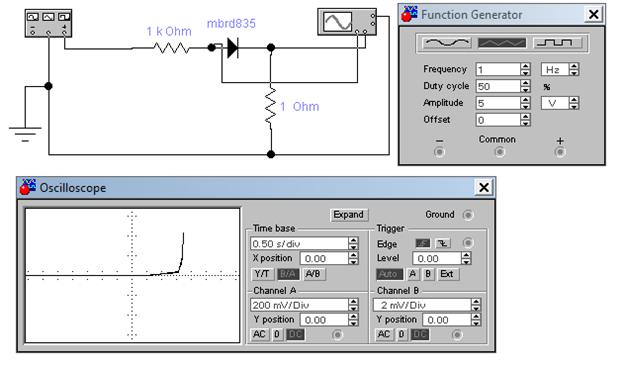Set trigger source to Auto
This screenshot has height=370, width=623.
pos(389,274)
